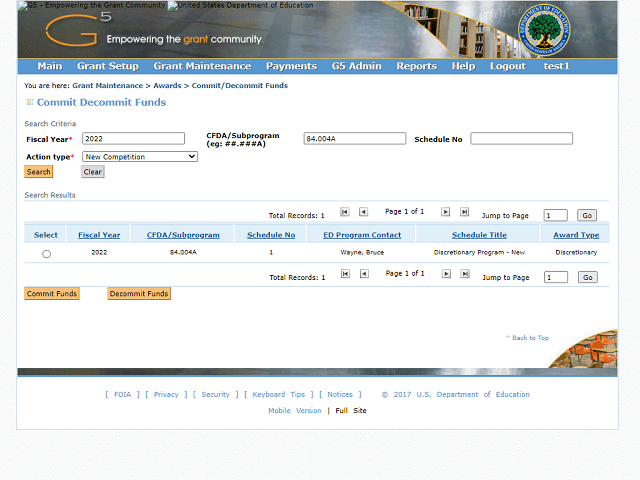Image resolution: width=640 pixels, height=480 pixels.
Task: Click the Department of Education seal logo
Action: (544, 30)
